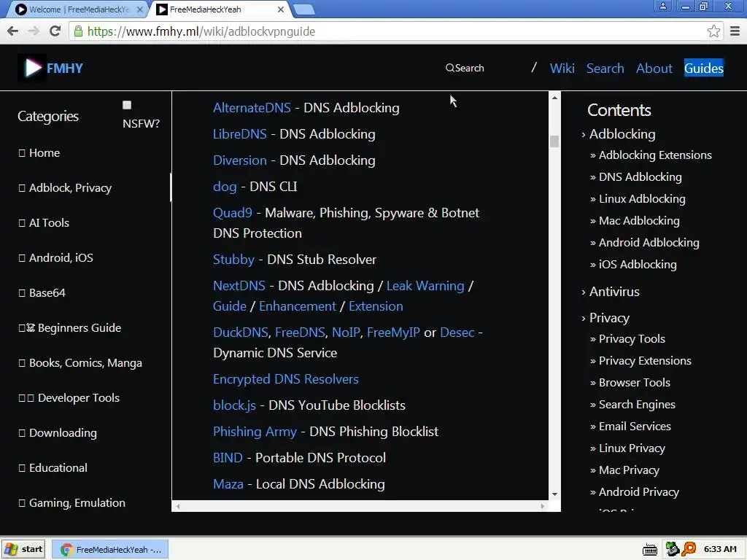The width and height of the screenshot is (747, 560).
Task: Jump to Adblocking Extensions in Contents
Action: coord(655,155)
